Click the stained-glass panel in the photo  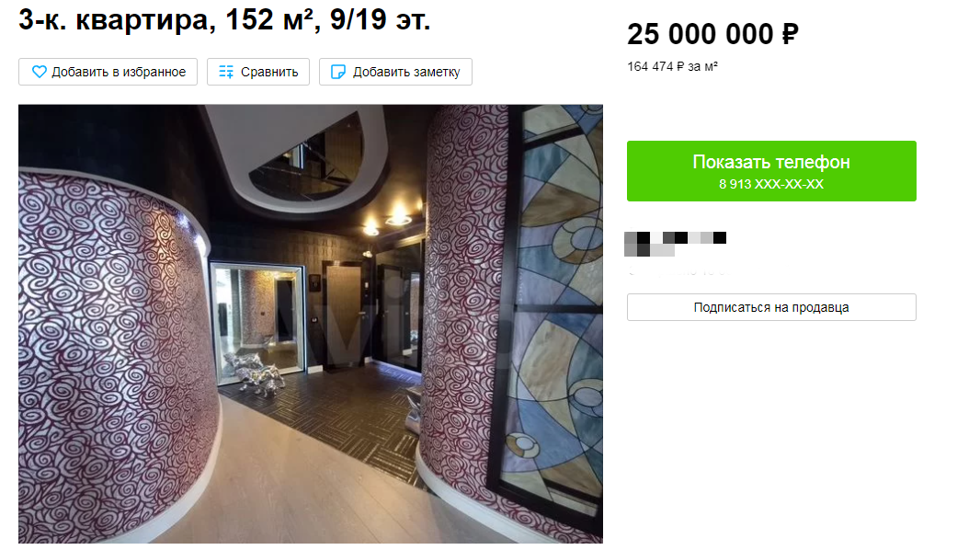point(553,300)
